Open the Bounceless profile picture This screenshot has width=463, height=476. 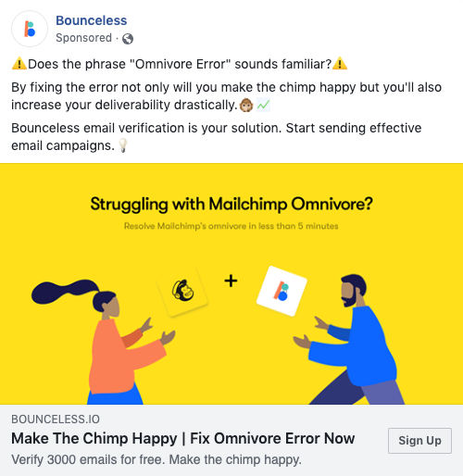click(30, 29)
